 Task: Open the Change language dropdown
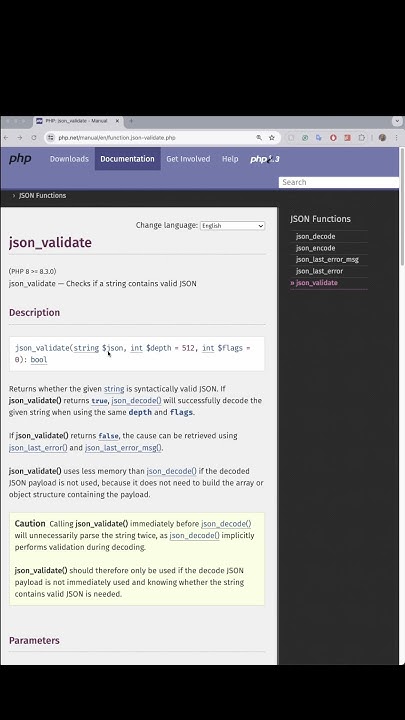[x=232, y=226]
